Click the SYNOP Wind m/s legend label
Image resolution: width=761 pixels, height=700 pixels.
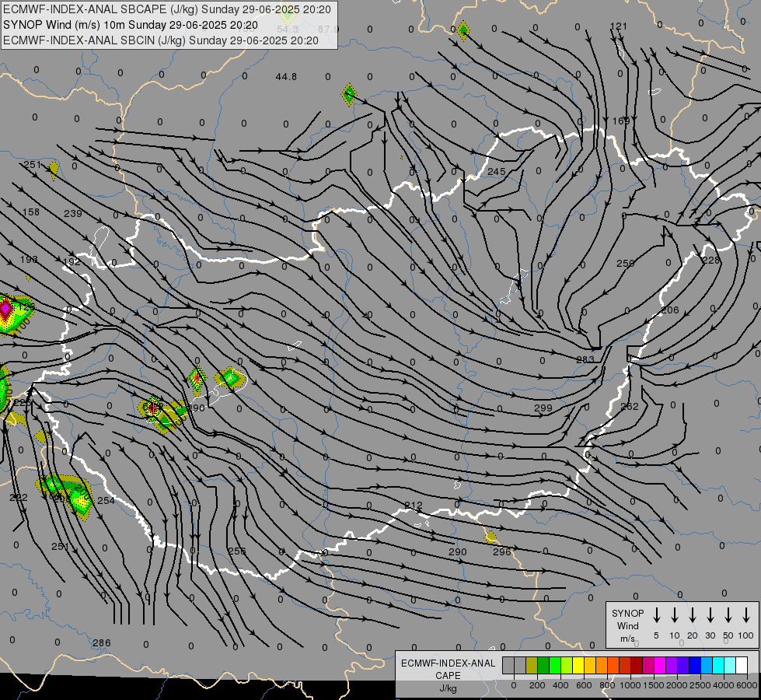(627, 625)
